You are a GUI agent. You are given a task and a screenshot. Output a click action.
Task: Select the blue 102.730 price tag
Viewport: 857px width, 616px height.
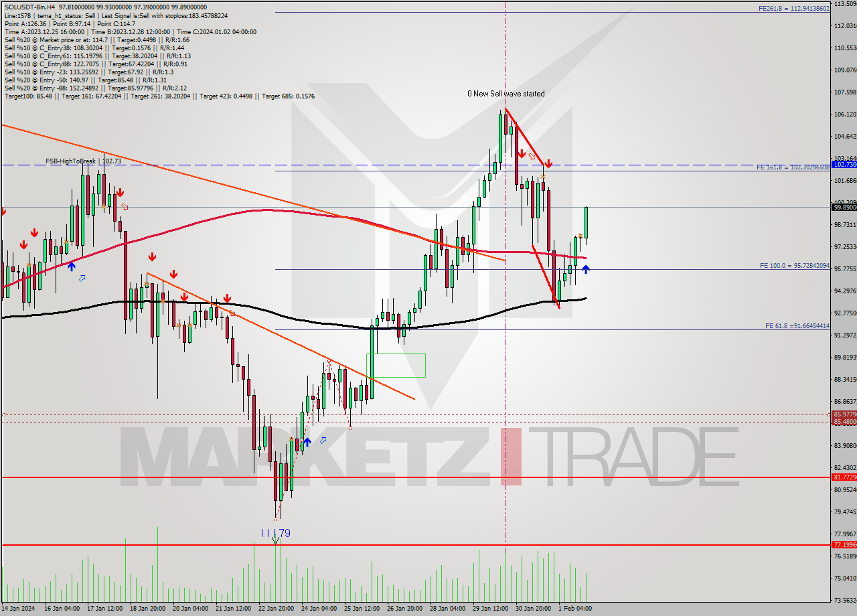(x=844, y=164)
